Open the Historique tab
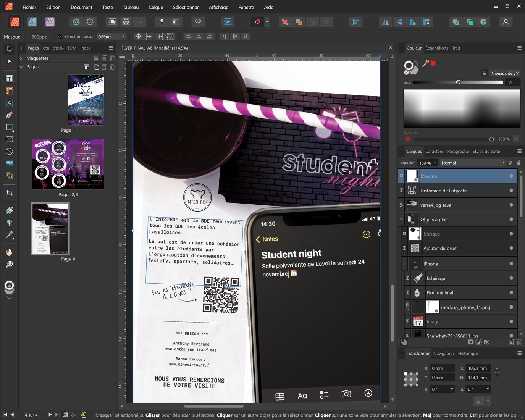 [468, 354]
